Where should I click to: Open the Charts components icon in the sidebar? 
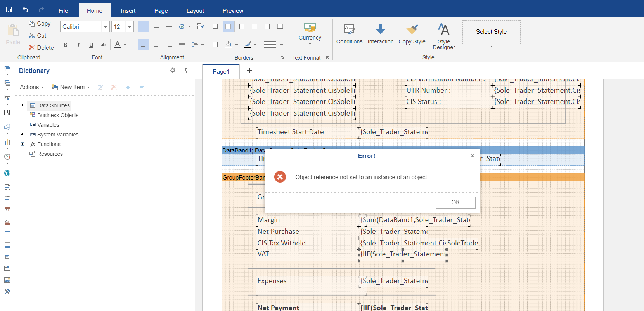click(x=7, y=142)
